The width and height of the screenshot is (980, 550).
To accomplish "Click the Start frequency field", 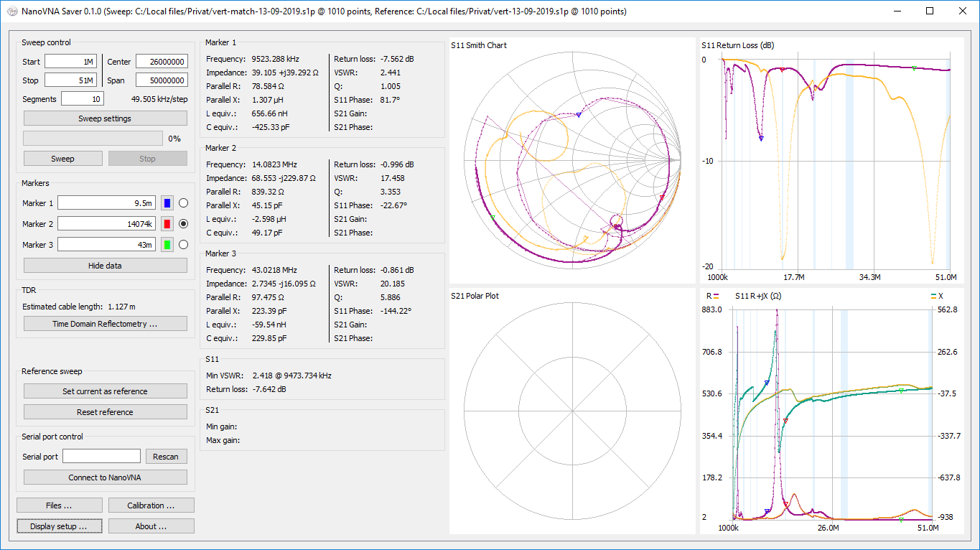I will (70, 62).
